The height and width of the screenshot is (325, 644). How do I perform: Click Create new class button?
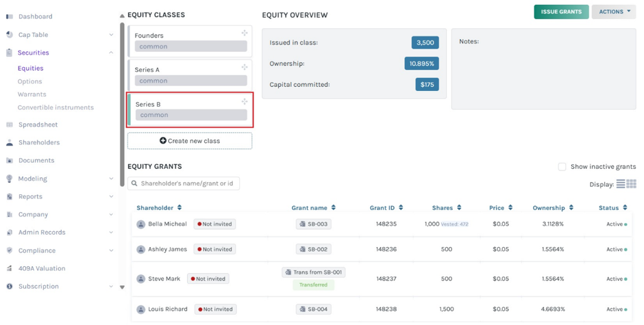190,141
